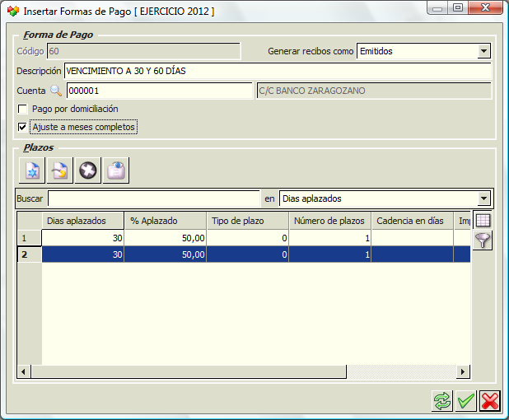Click the % Aplazado column header
The width and height of the screenshot is (509, 420).
click(x=166, y=221)
